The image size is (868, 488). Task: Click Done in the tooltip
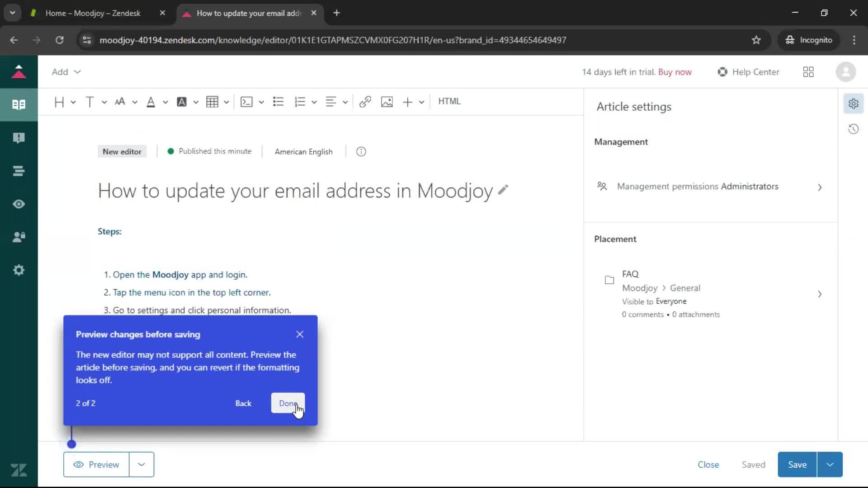click(288, 403)
